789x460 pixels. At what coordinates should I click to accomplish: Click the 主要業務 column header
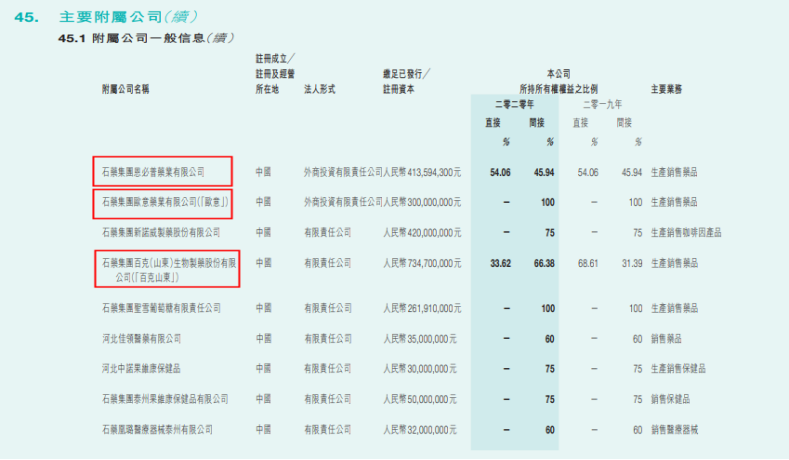tap(666, 89)
